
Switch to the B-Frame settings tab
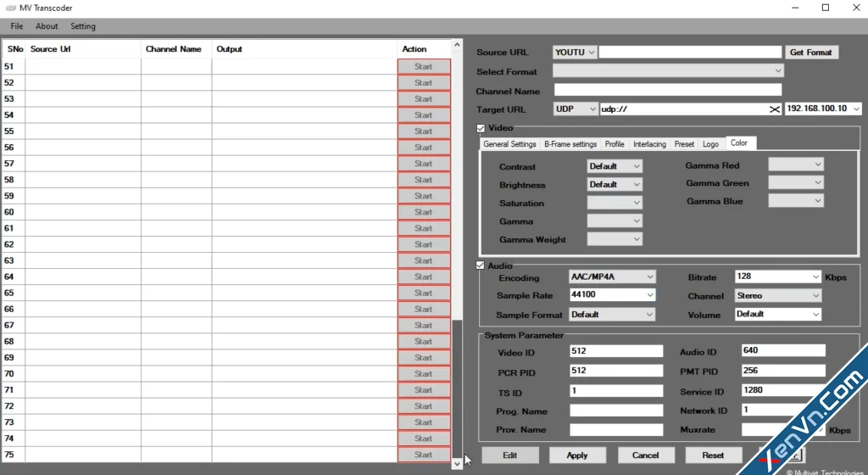(x=570, y=144)
